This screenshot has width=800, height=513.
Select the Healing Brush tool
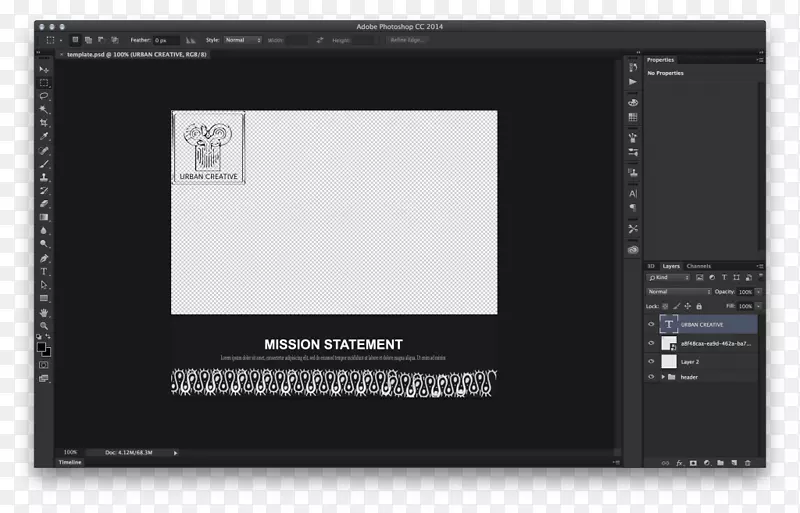(x=44, y=151)
